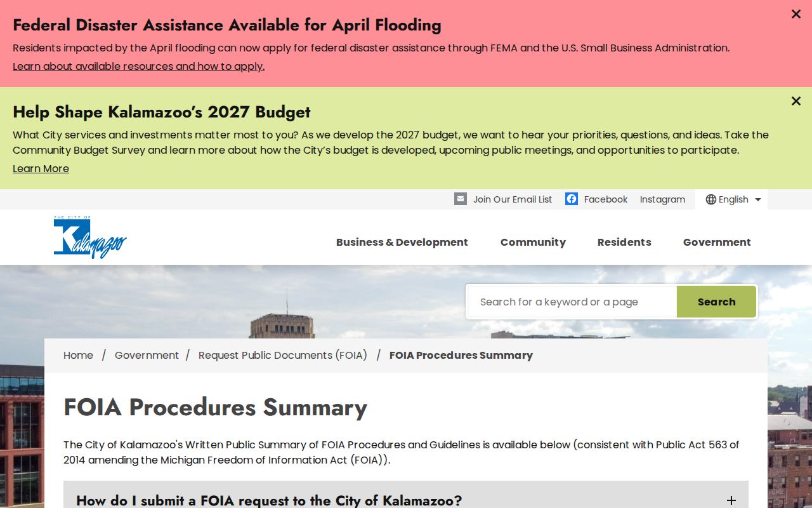The image size is (812, 508).
Task: Click the 'FOIA Procedures Summary' page heading
Action: 215,407
